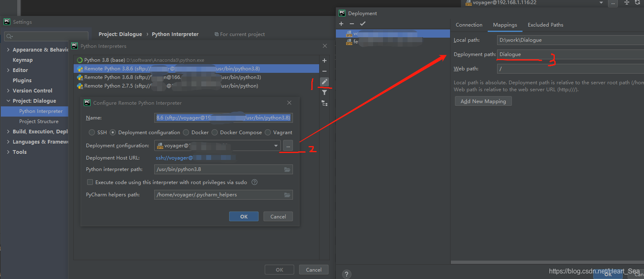Select the SSH radio button
This screenshot has height=279, width=644.
92,133
